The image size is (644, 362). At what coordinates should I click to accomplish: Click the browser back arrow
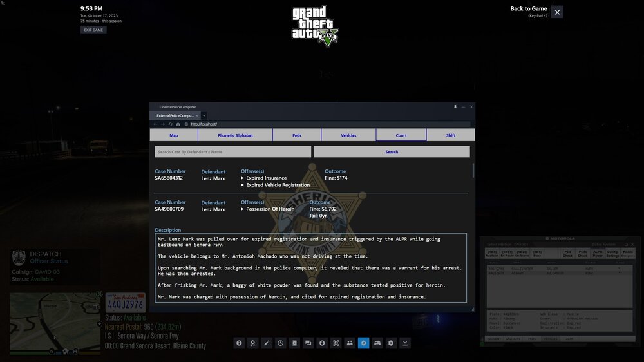(155, 124)
